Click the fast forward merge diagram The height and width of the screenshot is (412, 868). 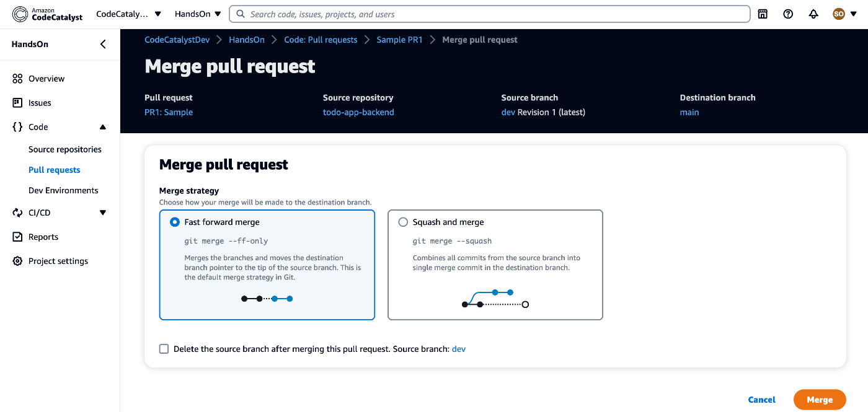pos(267,299)
